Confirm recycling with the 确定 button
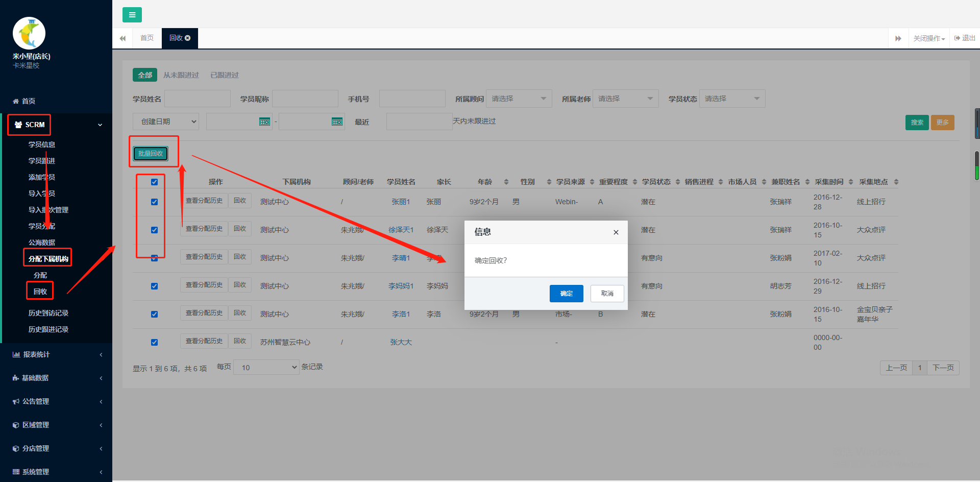The height and width of the screenshot is (482, 980). pos(567,294)
